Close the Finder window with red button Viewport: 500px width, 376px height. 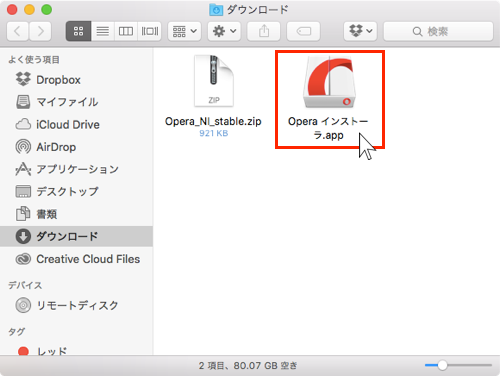(x=12, y=10)
